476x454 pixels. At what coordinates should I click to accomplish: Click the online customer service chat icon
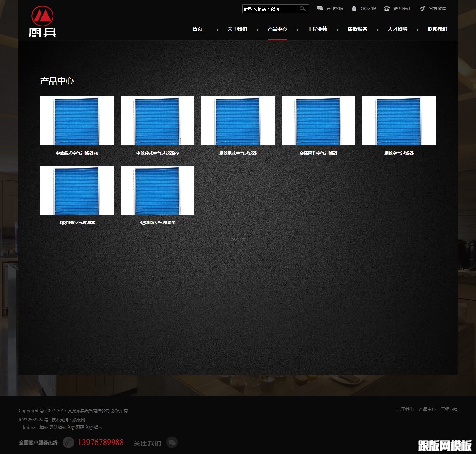[320, 8]
